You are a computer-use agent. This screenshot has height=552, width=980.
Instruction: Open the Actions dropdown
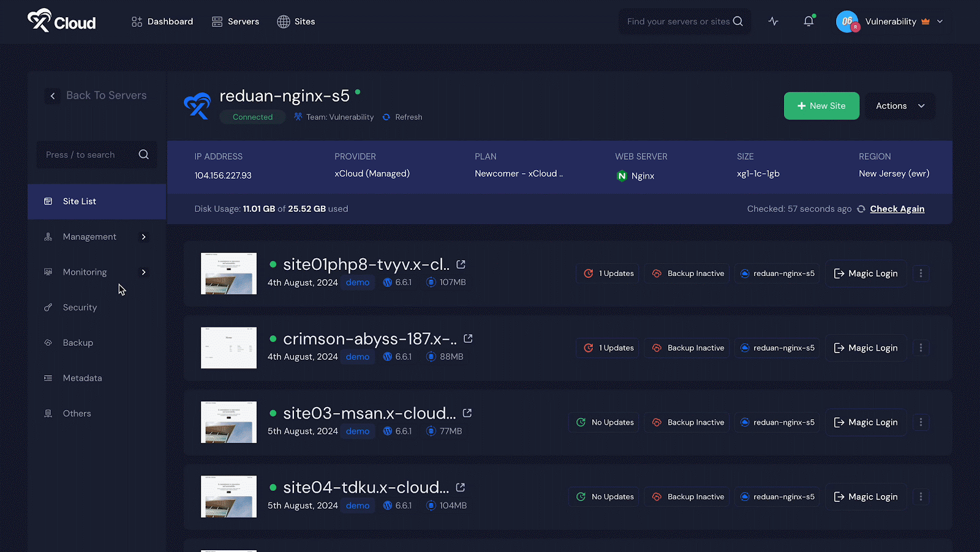899,105
